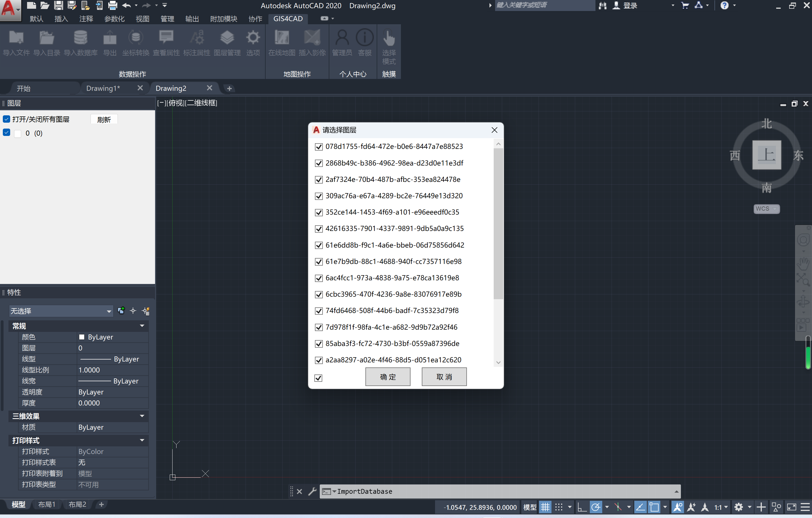Screen dimensions: 812x518
Task: Switch to the Drawing1 drawing tab
Action: tap(103, 88)
